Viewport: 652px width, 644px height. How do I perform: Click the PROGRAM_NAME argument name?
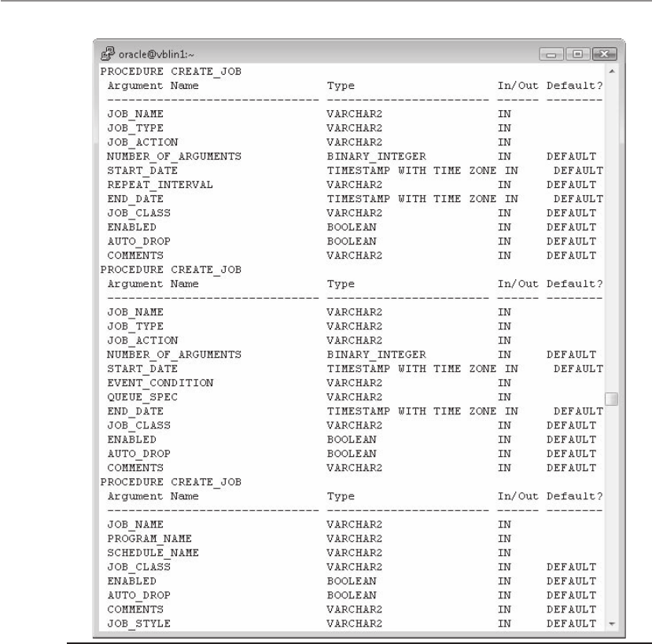coord(149,539)
